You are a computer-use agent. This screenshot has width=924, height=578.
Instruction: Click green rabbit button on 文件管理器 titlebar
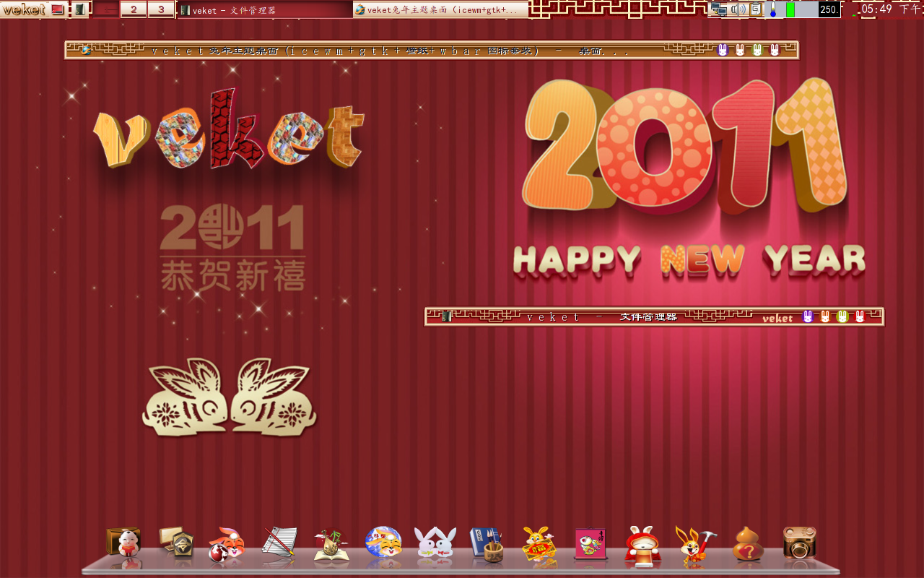[842, 316]
